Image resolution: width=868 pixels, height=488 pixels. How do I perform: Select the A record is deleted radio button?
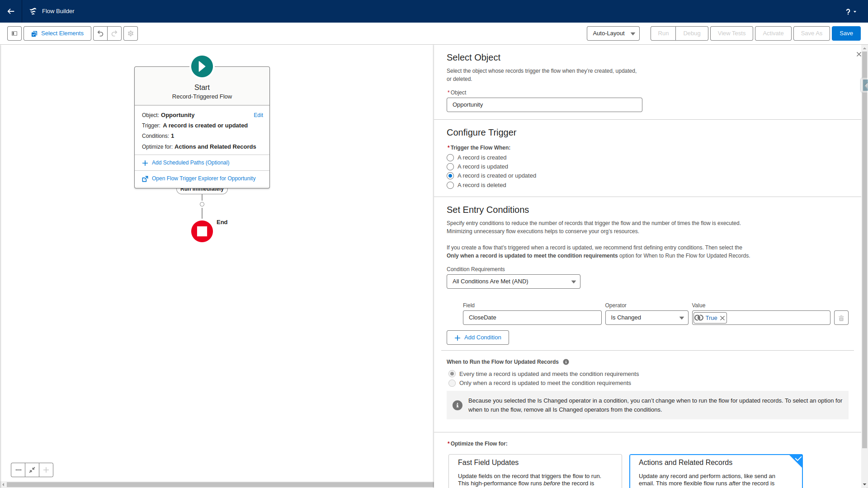click(x=450, y=185)
